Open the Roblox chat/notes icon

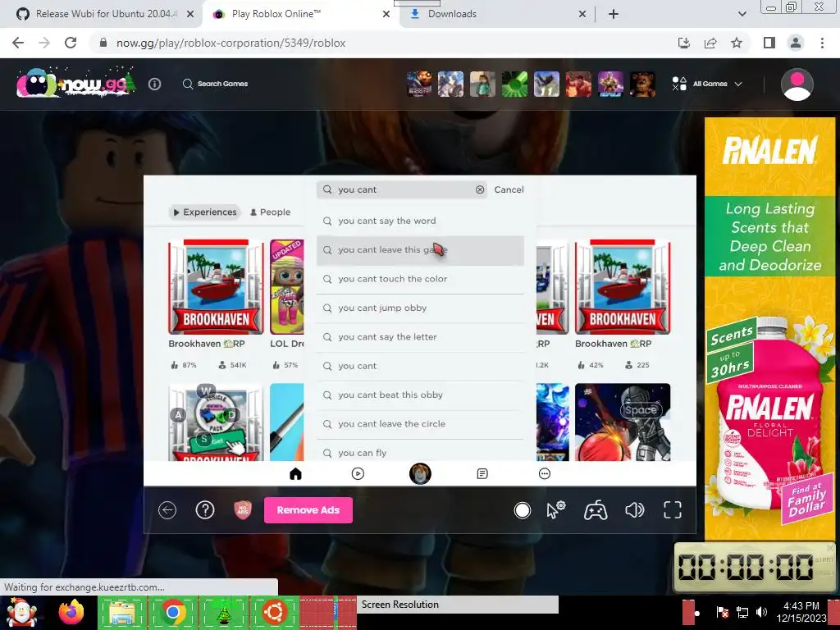482,473
